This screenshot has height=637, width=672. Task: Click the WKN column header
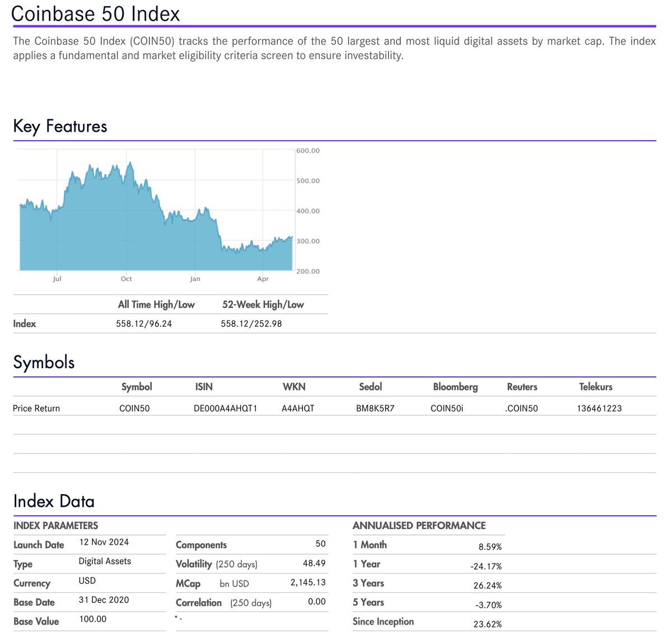coord(294,387)
